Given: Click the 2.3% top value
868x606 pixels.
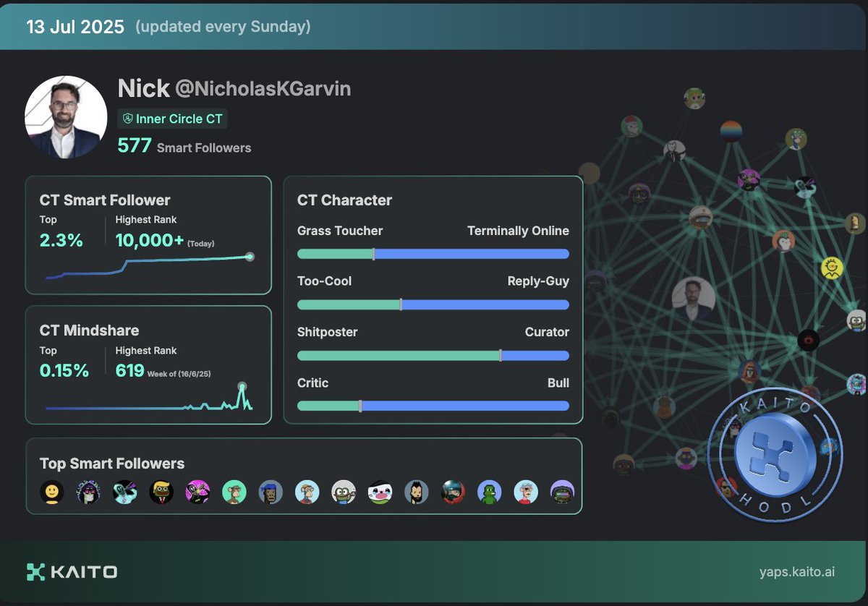Looking at the screenshot, I should (61, 241).
